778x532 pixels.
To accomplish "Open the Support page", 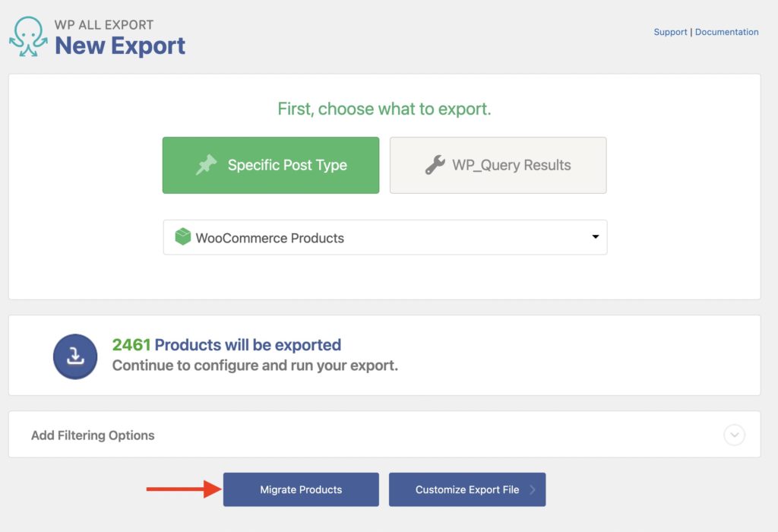I will pos(670,31).
